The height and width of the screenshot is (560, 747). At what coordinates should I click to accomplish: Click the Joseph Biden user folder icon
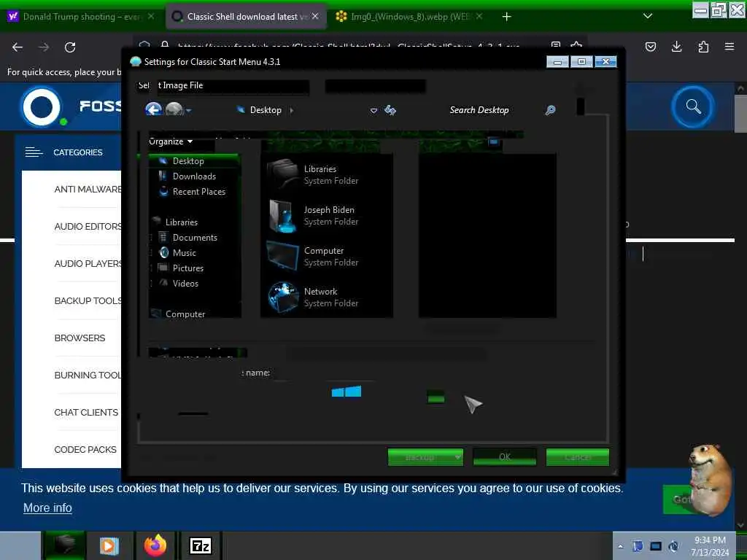click(x=283, y=215)
